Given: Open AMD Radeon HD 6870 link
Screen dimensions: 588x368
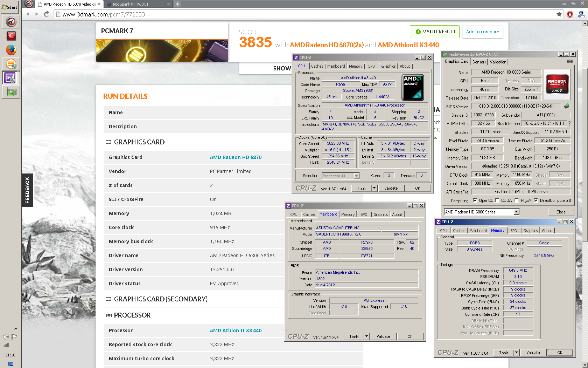Looking at the screenshot, I should coord(236,157).
